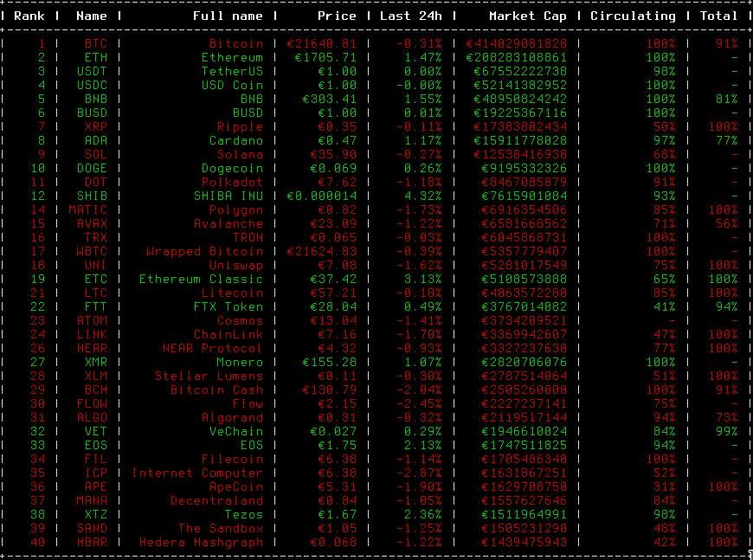Screen dimensions: 753x560
Task: Select the MATIC ticker cell
Action: coord(88,210)
